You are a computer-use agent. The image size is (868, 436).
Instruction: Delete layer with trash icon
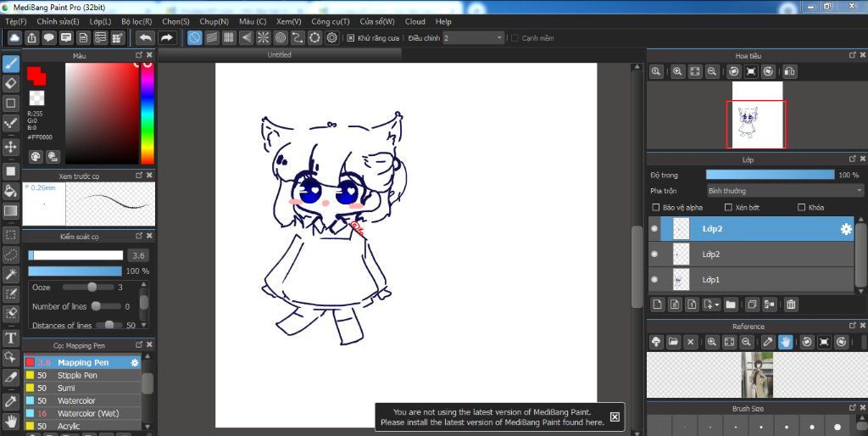tap(791, 305)
